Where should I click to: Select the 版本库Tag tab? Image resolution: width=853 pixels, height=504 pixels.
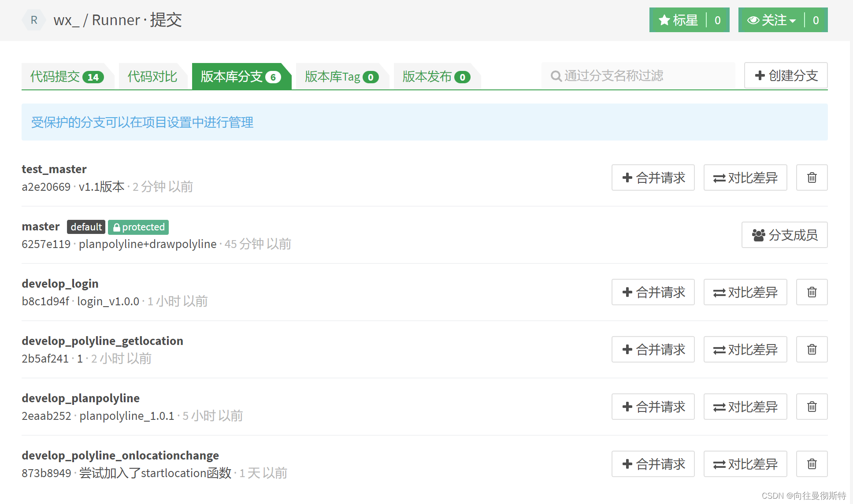[x=341, y=77]
